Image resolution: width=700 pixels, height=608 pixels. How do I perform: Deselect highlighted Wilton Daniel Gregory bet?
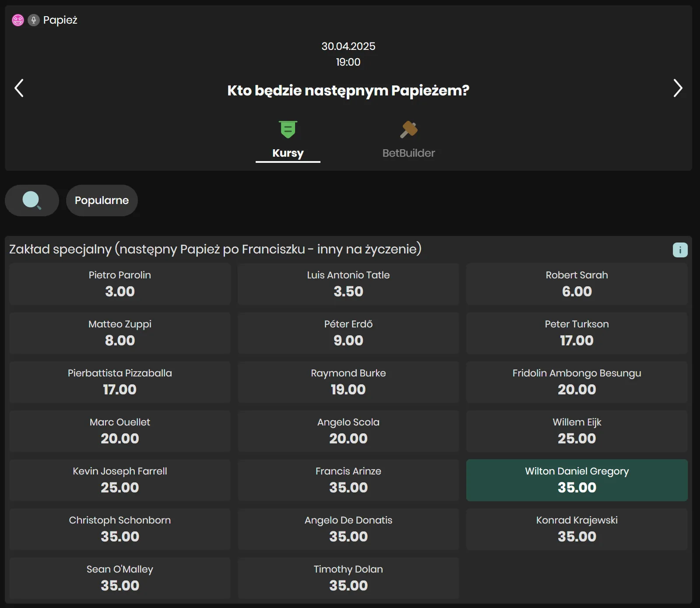[x=577, y=480]
